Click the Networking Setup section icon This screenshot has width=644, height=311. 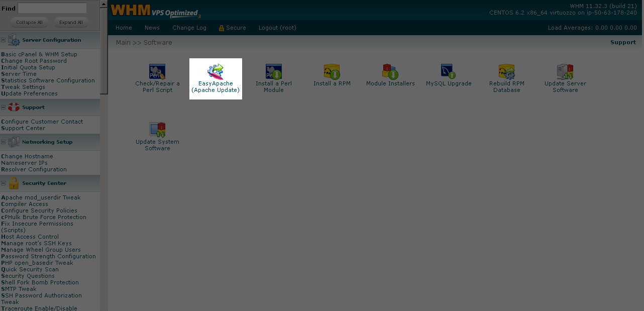click(14, 142)
